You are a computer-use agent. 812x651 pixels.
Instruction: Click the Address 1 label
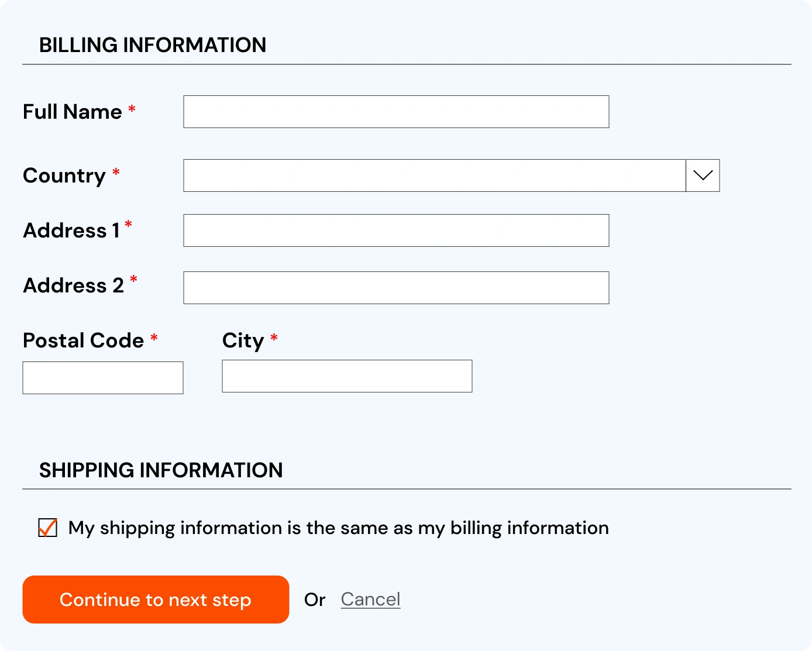tap(71, 230)
